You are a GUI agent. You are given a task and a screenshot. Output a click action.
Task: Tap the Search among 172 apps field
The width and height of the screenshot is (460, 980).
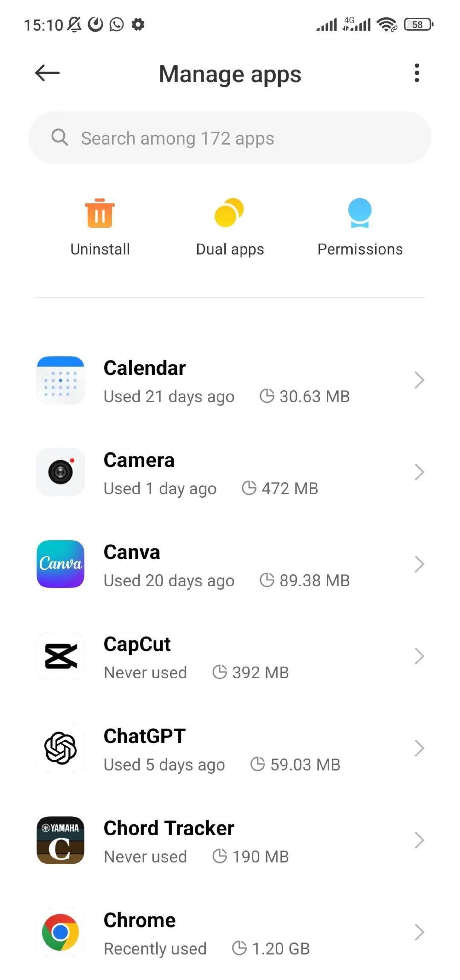(230, 138)
